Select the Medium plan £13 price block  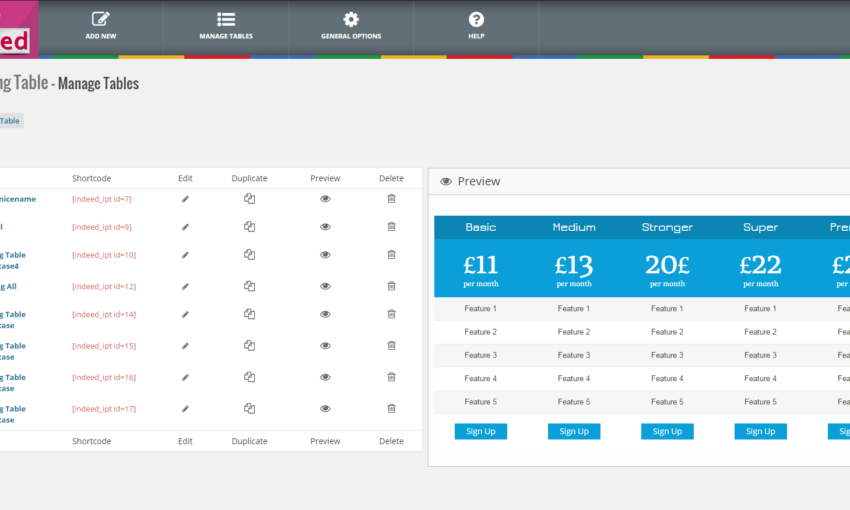click(574, 269)
